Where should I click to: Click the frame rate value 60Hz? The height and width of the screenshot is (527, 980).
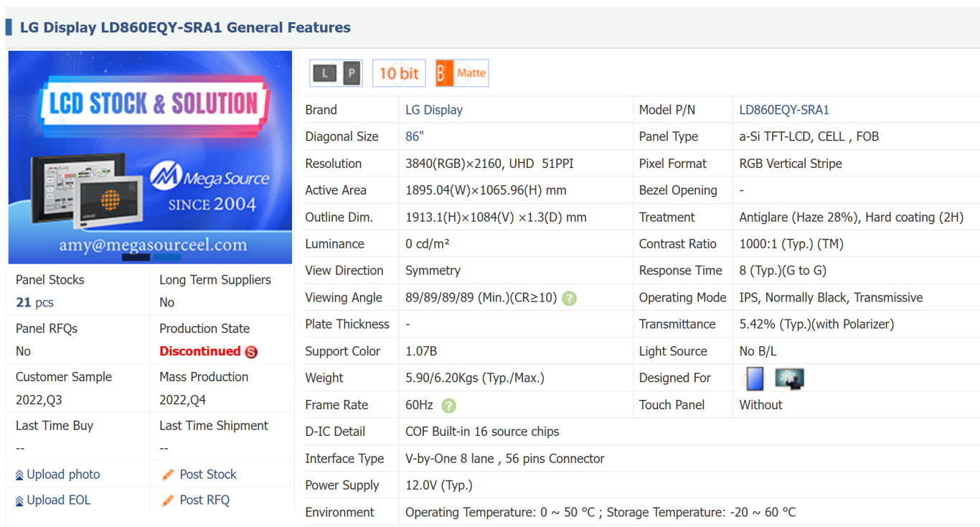(419, 406)
